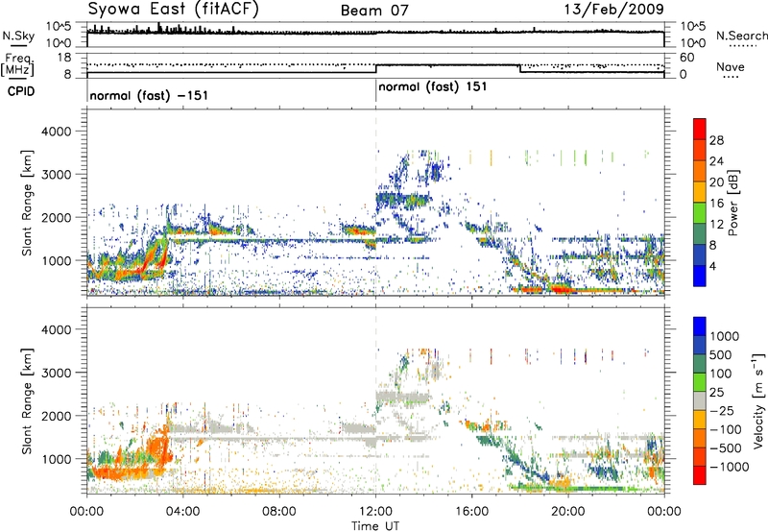Select the "normal (fast) -151" CPID entry

coord(149,95)
